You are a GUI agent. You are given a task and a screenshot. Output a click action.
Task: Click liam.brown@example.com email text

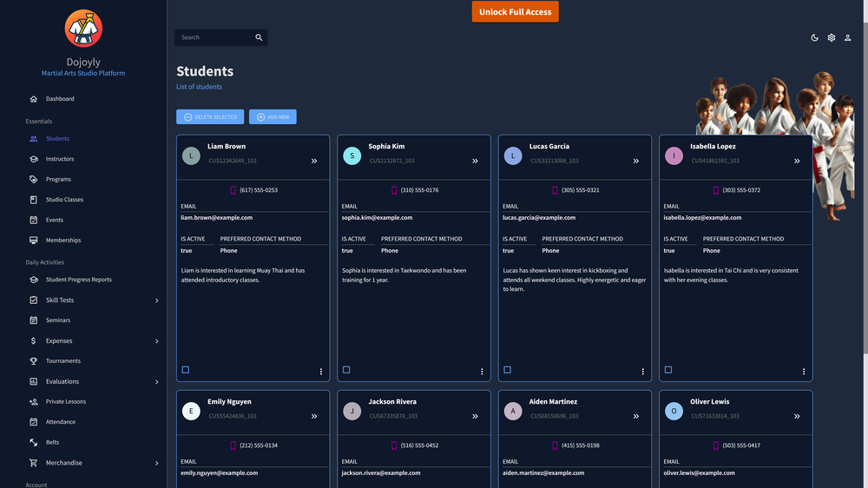tap(216, 218)
